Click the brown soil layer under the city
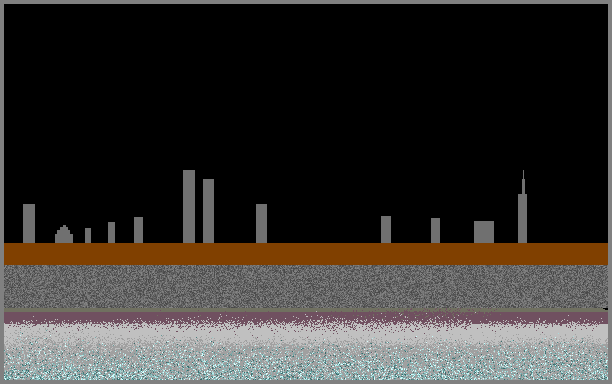 click(x=306, y=254)
